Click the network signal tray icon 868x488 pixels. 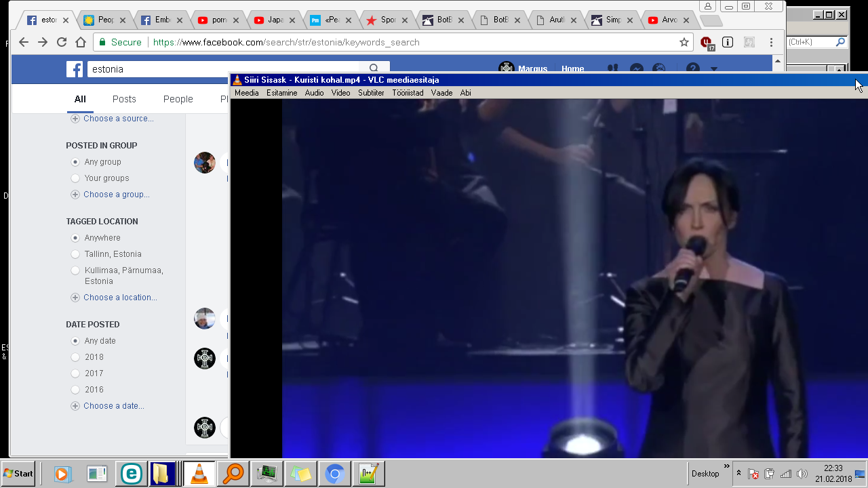click(x=786, y=474)
